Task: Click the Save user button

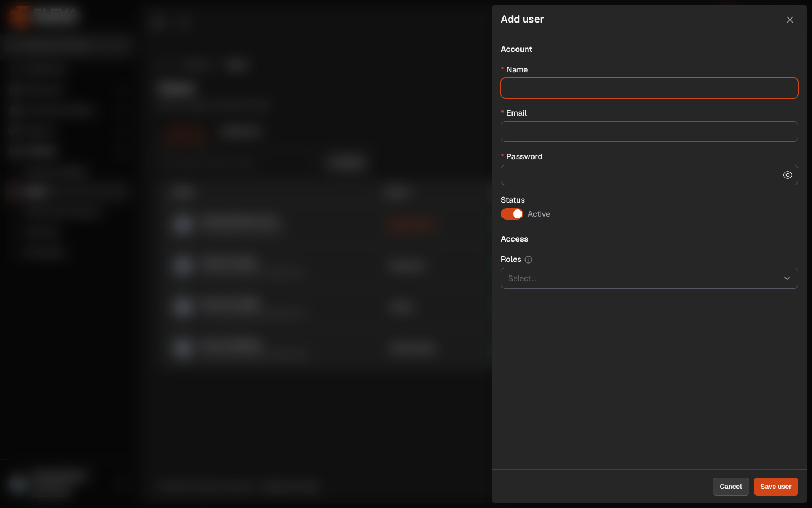Action: [x=776, y=487]
